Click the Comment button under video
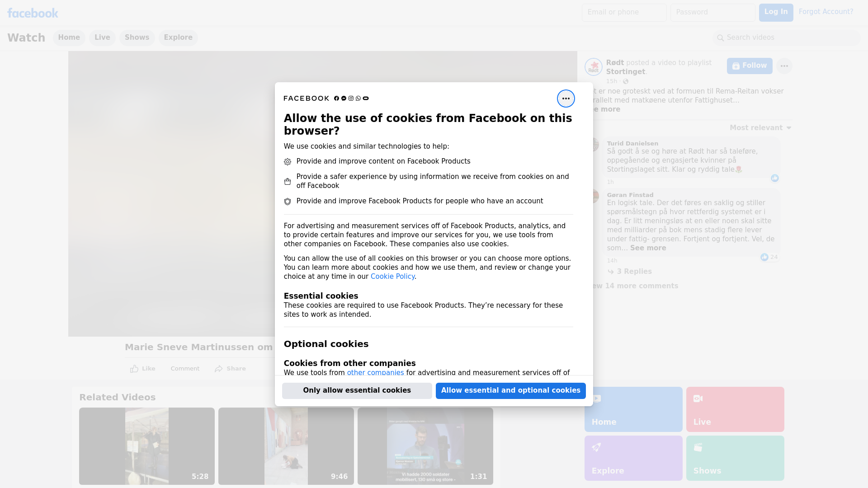 click(x=185, y=369)
